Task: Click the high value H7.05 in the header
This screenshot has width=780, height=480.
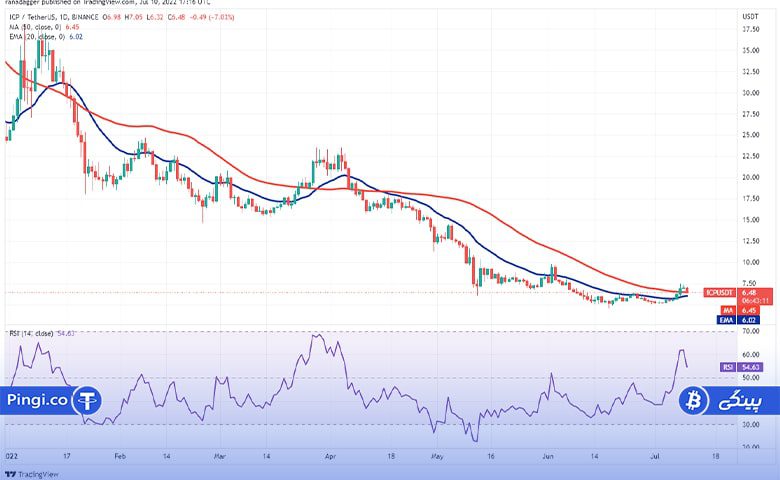Action: coord(133,17)
